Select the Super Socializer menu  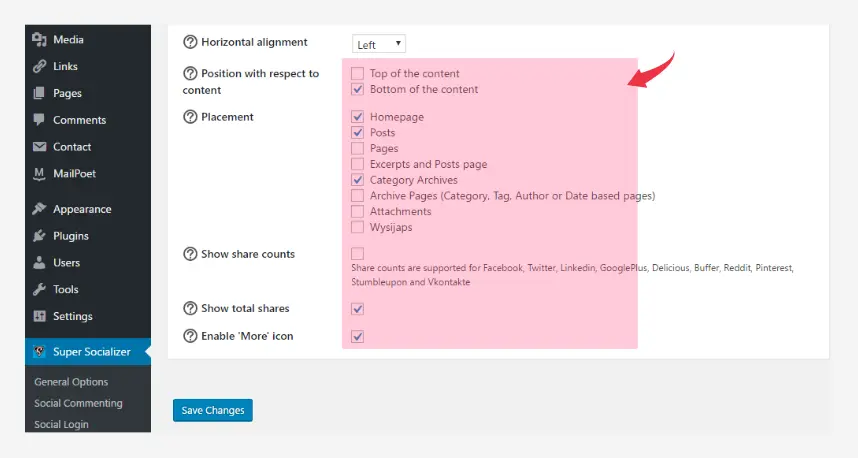point(93,351)
